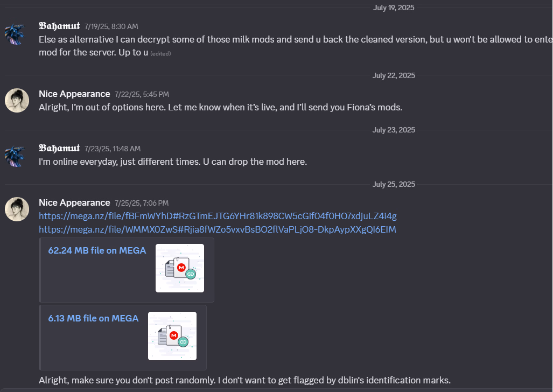Select the Nice Appearance username on the 7:06 PM message
The height and width of the screenshot is (392, 553).
(74, 202)
